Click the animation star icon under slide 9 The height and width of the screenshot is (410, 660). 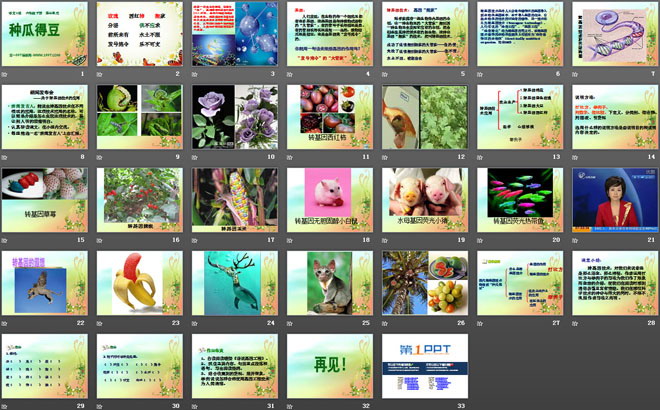pos(100,157)
